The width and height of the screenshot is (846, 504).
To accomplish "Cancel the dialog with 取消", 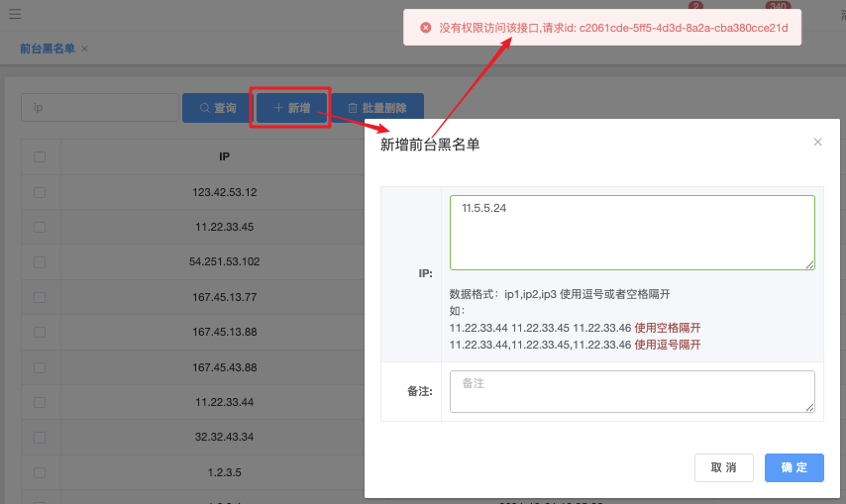I will [723, 467].
